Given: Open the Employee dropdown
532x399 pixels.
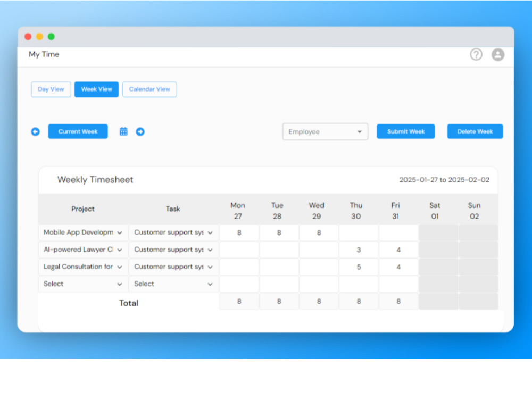Looking at the screenshot, I should (326, 131).
